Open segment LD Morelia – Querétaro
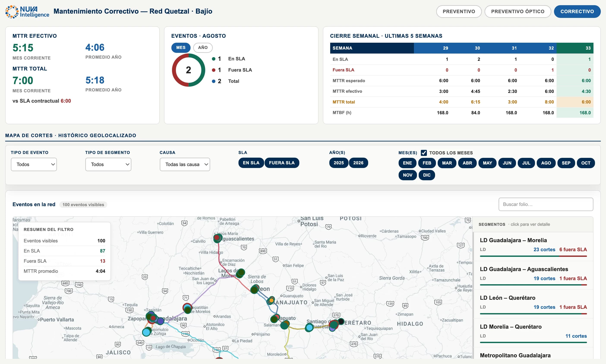 [x=533, y=333]
